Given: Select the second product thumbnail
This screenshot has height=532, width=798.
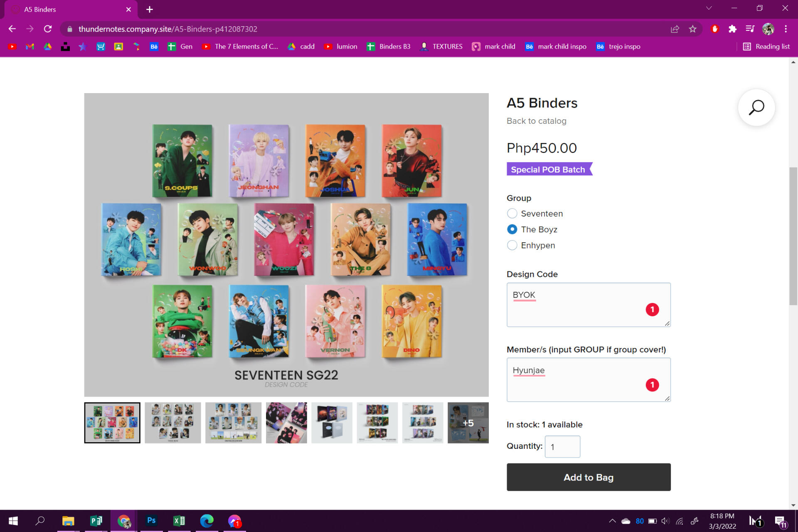Looking at the screenshot, I should point(172,423).
